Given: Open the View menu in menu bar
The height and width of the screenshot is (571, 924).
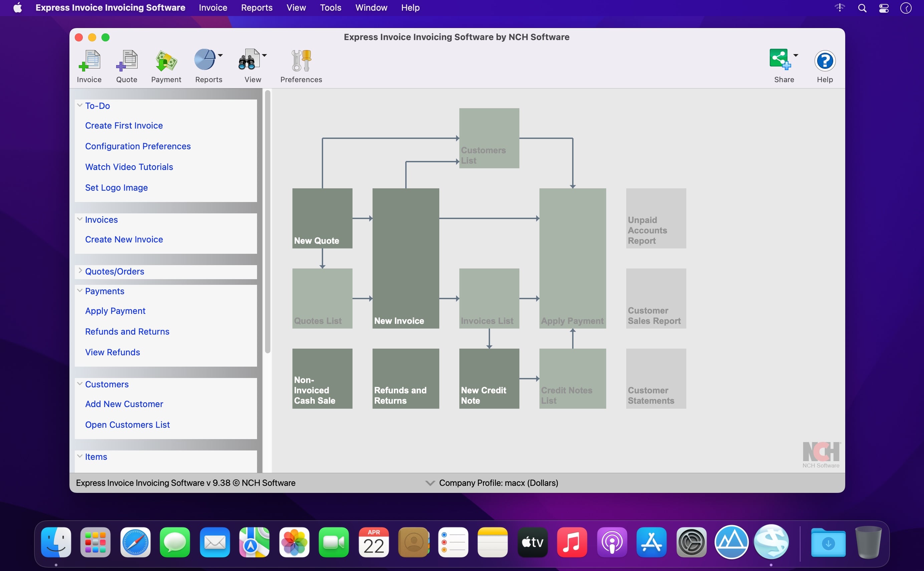Looking at the screenshot, I should [x=296, y=8].
